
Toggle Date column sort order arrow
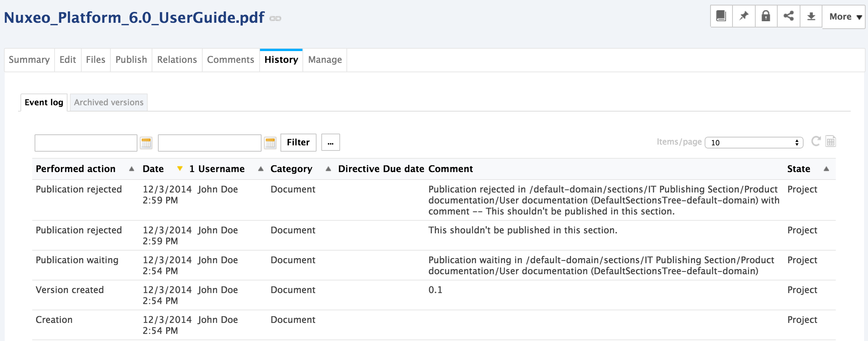click(x=180, y=169)
